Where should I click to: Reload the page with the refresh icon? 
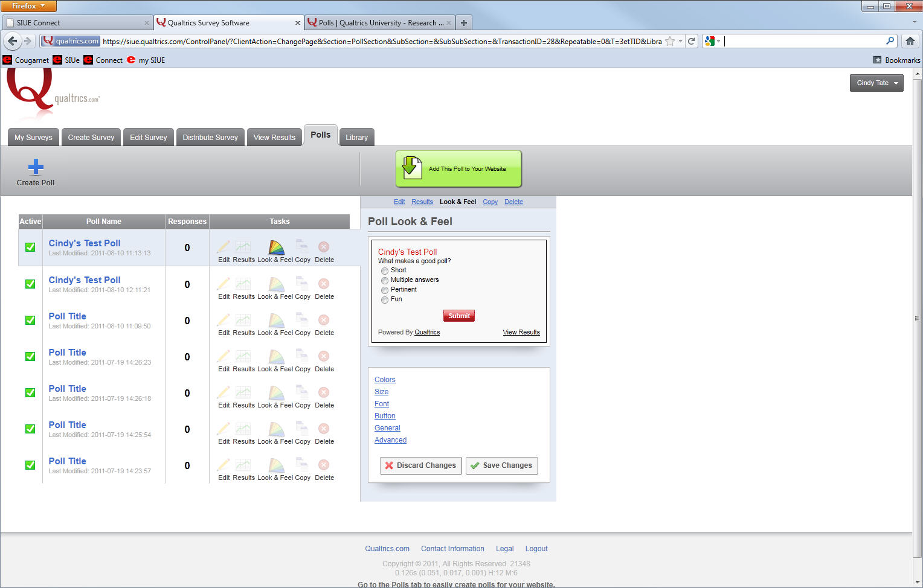point(692,41)
